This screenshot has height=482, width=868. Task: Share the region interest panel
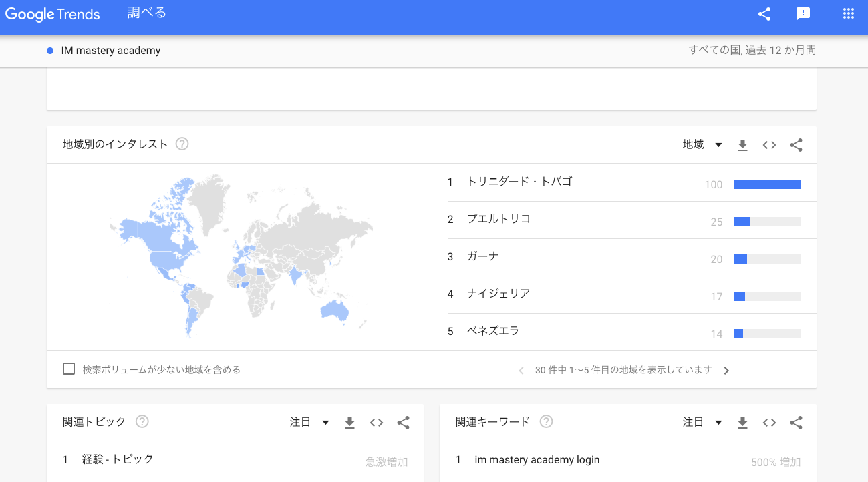(796, 145)
